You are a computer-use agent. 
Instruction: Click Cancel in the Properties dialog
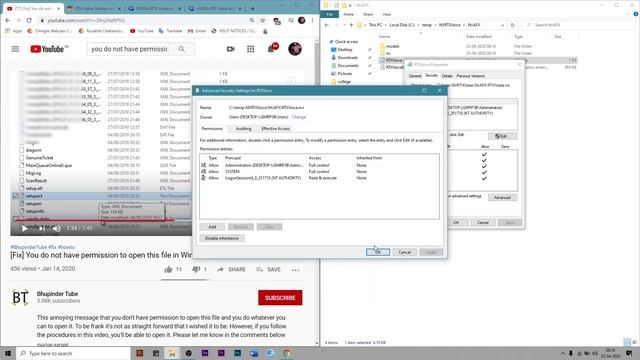tap(483, 222)
